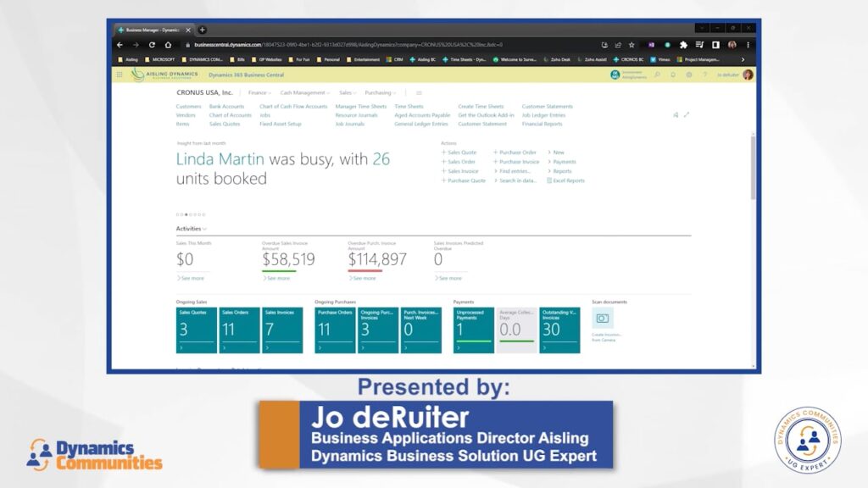868x488 pixels.
Task: Select the first headline pagination dot
Action: 178,214
